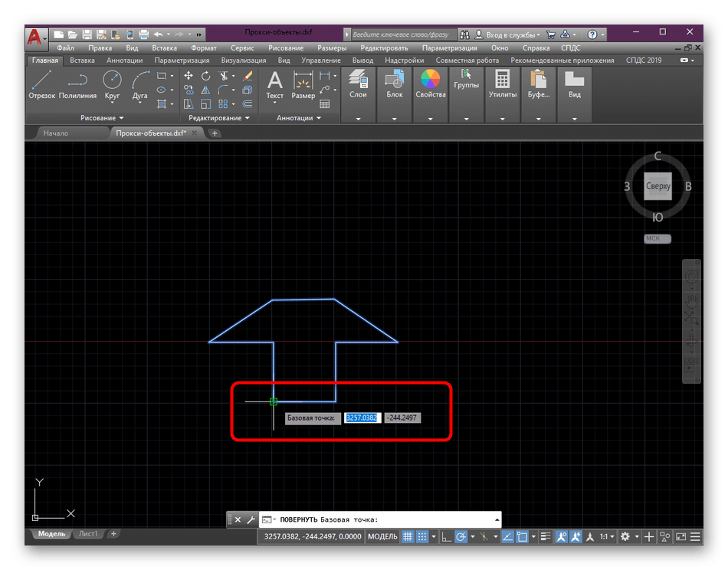Open the Размеры menu
Screen dimensions: 728x570
pyautogui.click(x=332, y=47)
